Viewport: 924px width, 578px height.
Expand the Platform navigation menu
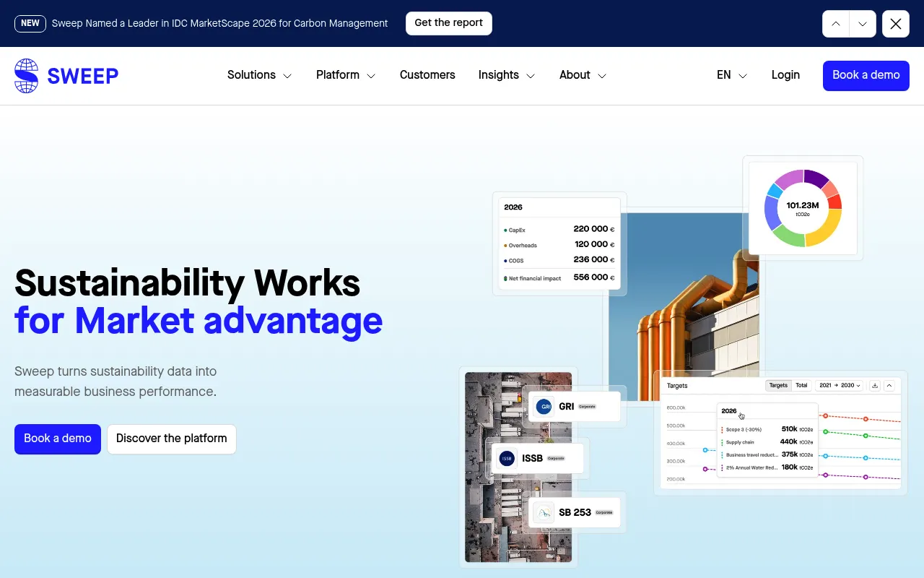[346, 75]
